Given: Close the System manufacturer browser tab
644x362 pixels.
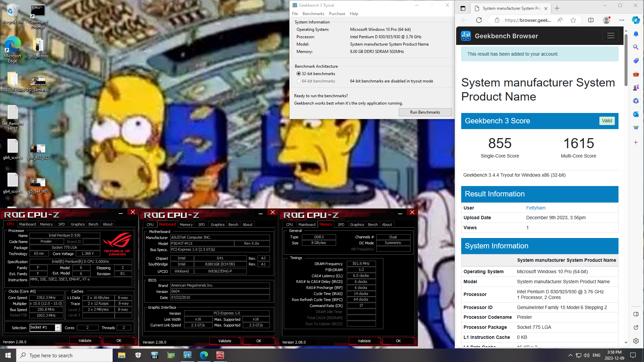Looking at the screenshot, I should point(546,8).
